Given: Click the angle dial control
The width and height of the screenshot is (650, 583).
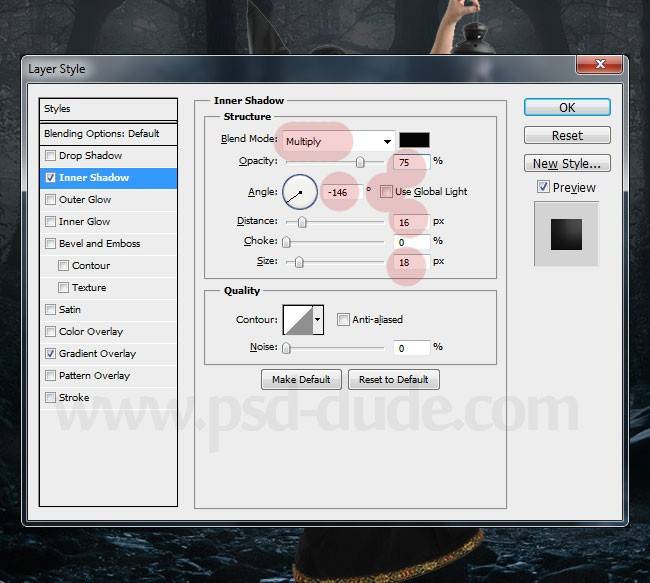Looking at the screenshot, I should pos(300,191).
